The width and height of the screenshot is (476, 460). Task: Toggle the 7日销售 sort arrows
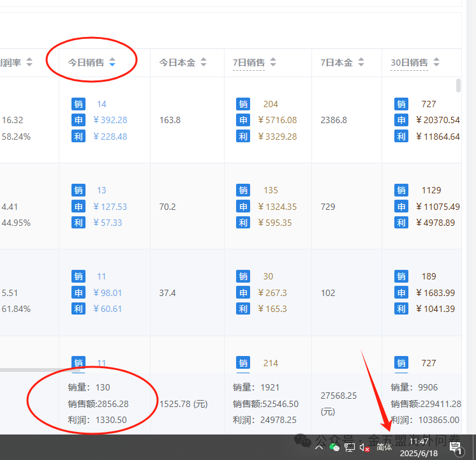273,62
